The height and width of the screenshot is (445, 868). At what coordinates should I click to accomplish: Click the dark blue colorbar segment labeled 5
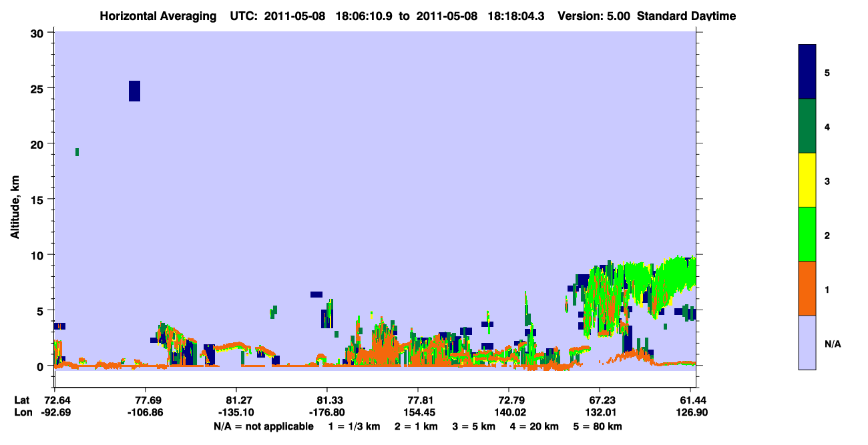[807, 72]
